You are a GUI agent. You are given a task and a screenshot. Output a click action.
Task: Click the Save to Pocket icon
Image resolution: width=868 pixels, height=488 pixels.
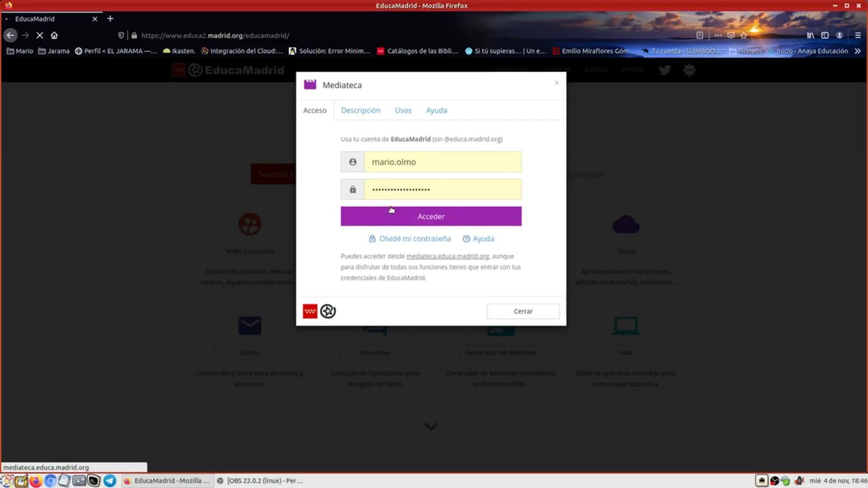click(x=731, y=35)
